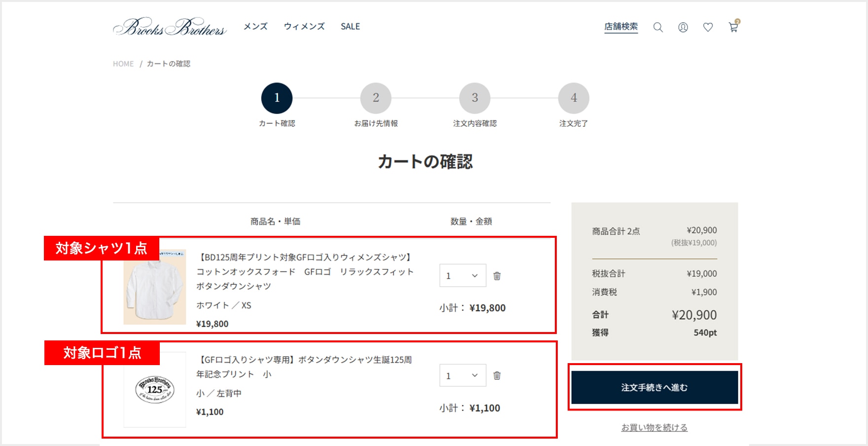Delete the white shirt with trash icon
868x446 pixels.
tap(497, 276)
